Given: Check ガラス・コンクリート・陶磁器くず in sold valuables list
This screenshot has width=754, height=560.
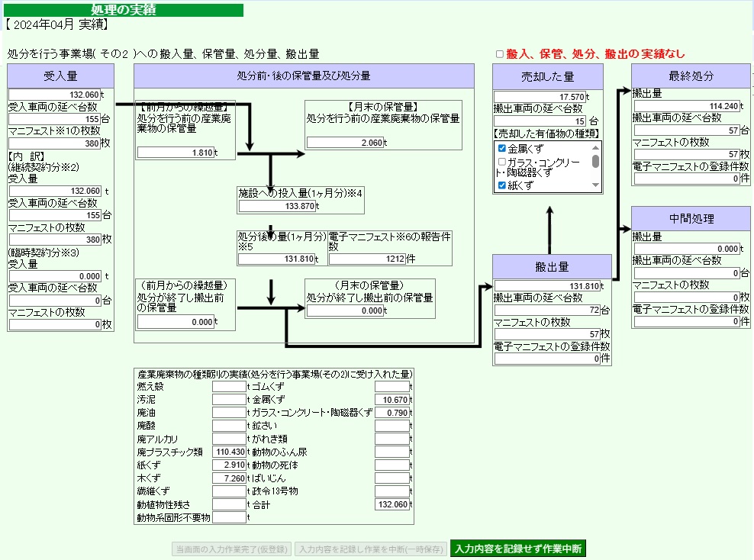Looking at the screenshot, I should (502, 162).
